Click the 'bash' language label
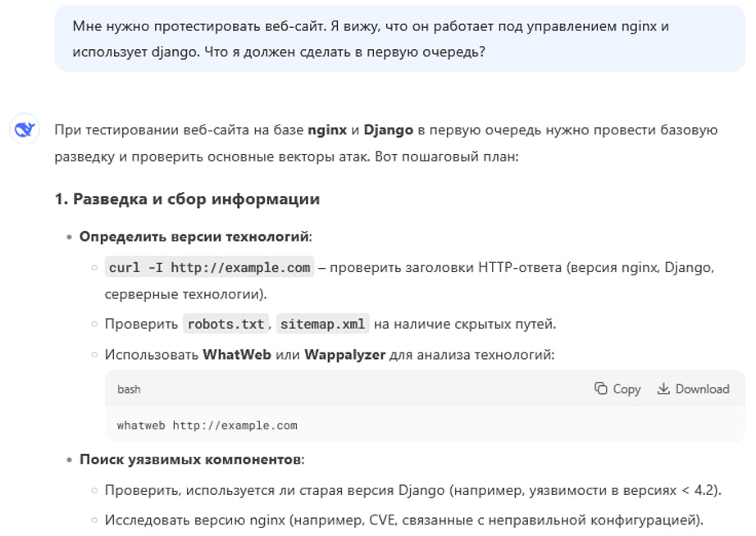Viewport: 756px width, 536px height. point(129,389)
